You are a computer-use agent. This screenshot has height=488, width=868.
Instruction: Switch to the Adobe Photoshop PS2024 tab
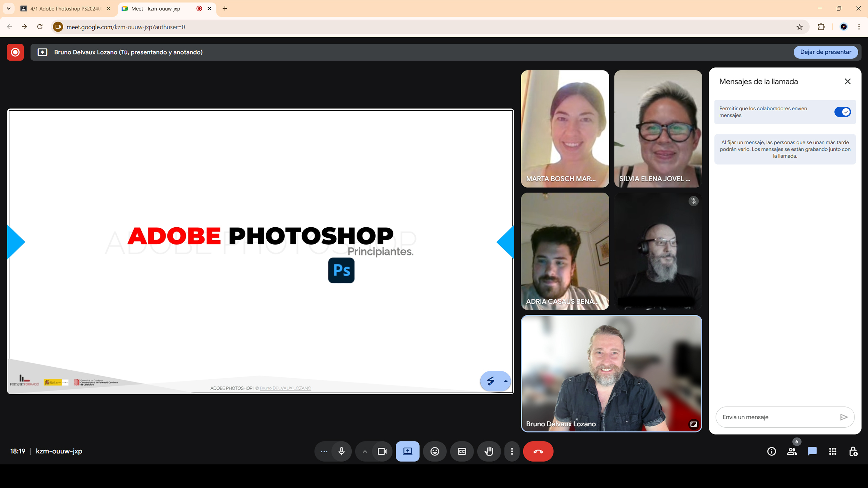pos(65,9)
